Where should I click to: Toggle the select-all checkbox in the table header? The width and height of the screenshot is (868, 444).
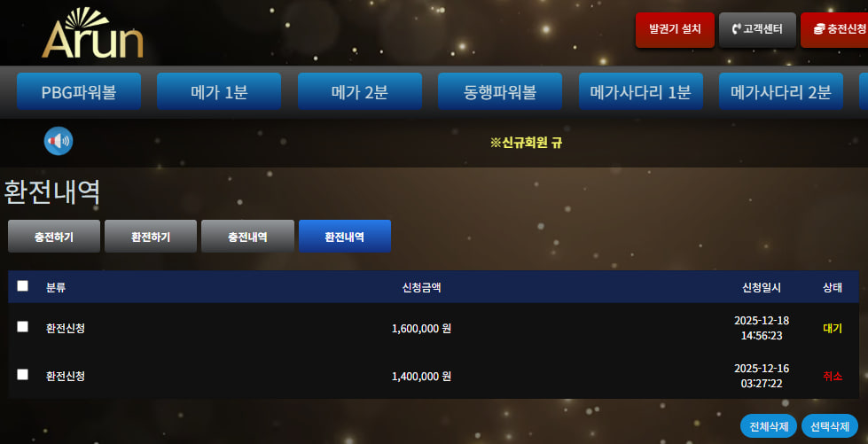tap(23, 285)
